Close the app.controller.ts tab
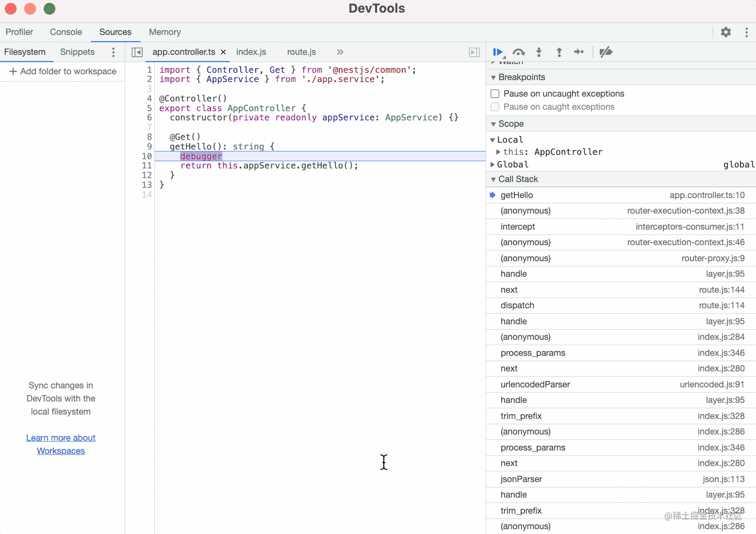This screenshot has width=756, height=534. click(223, 52)
